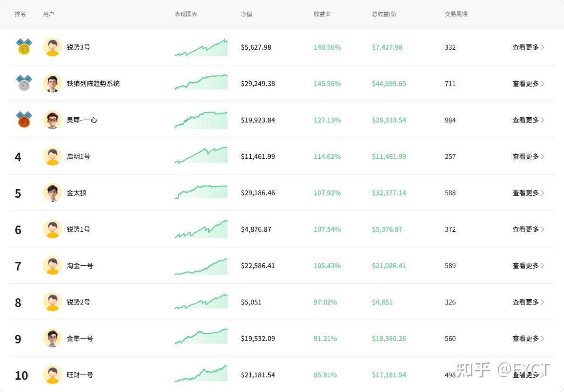The image size is (564, 392).
Task: Click 查看更多 for 金太狼
Action: [x=528, y=193]
